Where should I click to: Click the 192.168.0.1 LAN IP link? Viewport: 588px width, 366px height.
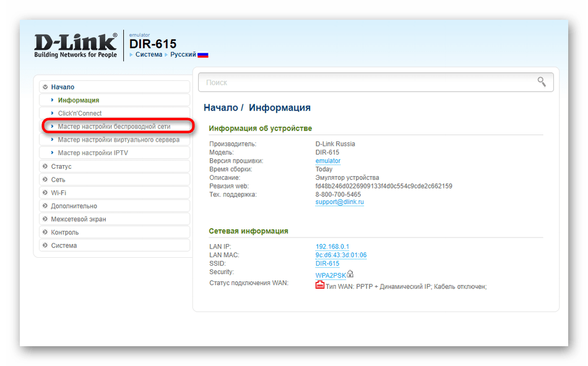pyautogui.click(x=332, y=247)
